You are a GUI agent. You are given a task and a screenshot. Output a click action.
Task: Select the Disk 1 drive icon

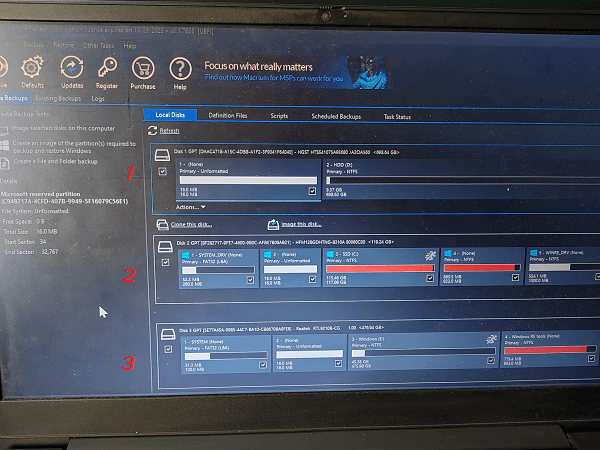click(x=162, y=155)
